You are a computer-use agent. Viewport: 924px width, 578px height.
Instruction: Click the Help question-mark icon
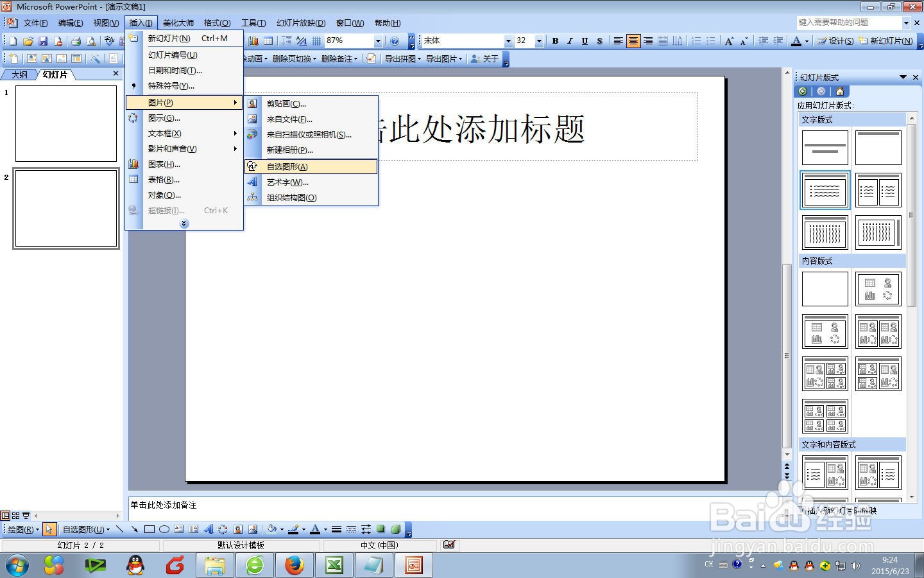(x=395, y=41)
